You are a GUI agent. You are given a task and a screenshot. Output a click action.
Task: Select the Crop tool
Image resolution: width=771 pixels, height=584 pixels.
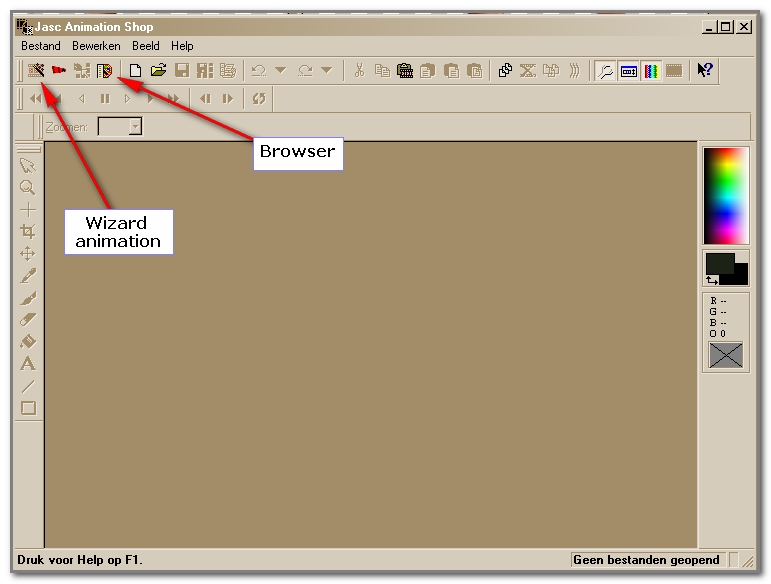[28, 231]
